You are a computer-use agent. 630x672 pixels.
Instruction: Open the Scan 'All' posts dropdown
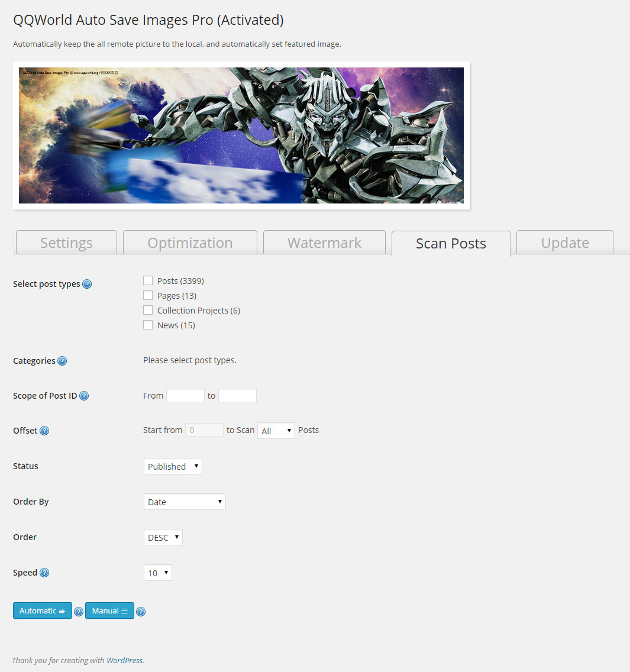[276, 431]
